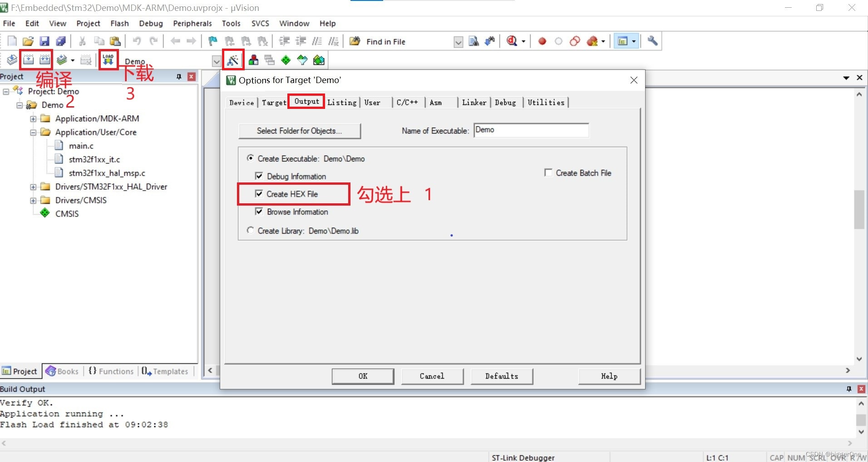
Task: Toggle the Browse Information checkbox
Action: tap(259, 211)
